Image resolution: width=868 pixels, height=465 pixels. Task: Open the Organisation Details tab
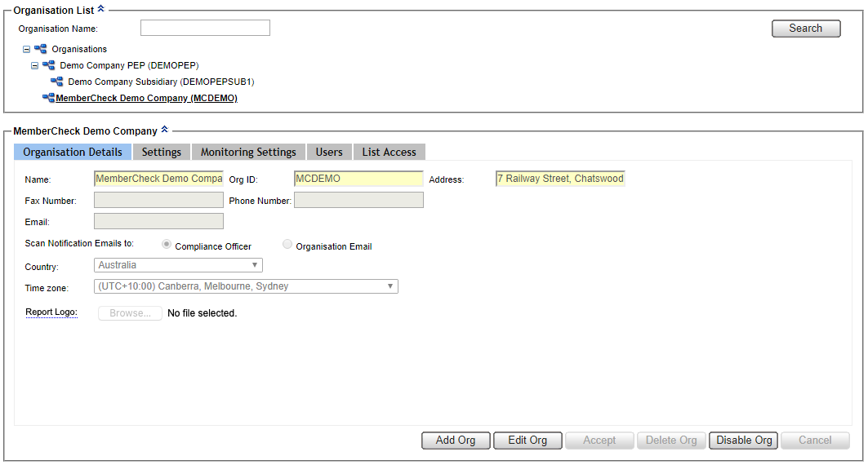(73, 152)
